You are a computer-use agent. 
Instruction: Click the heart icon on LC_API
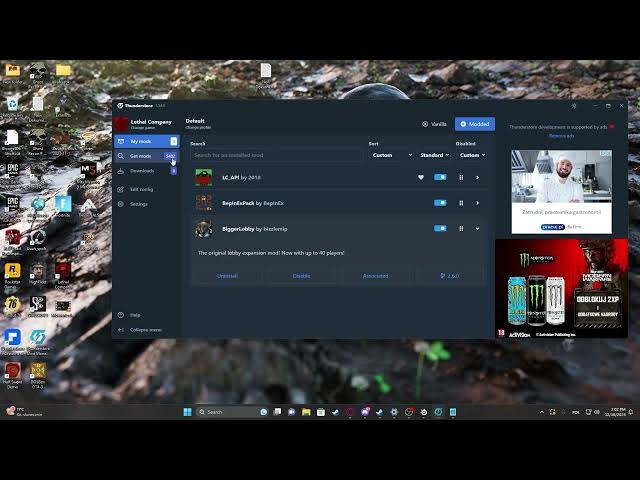[421, 177]
